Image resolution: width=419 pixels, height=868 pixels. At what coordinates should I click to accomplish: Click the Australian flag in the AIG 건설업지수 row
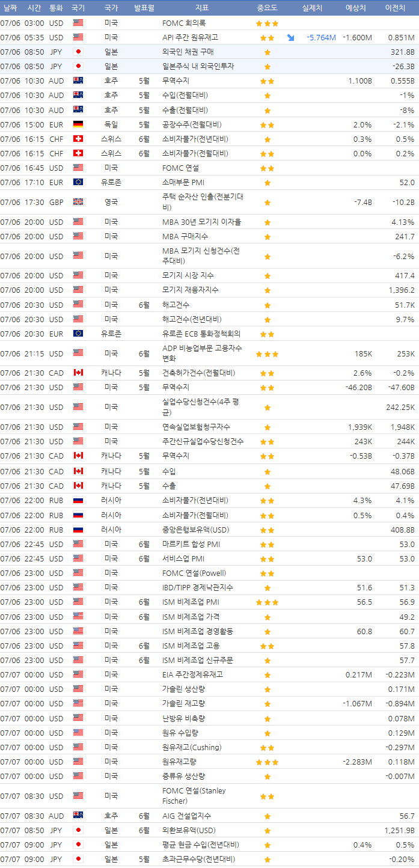pos(78,816)
